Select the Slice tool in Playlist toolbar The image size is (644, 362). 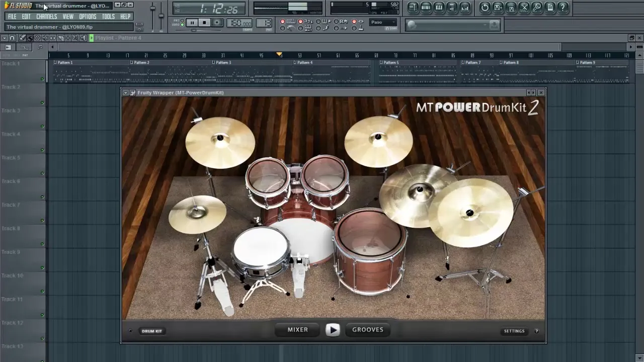[60, 38]
